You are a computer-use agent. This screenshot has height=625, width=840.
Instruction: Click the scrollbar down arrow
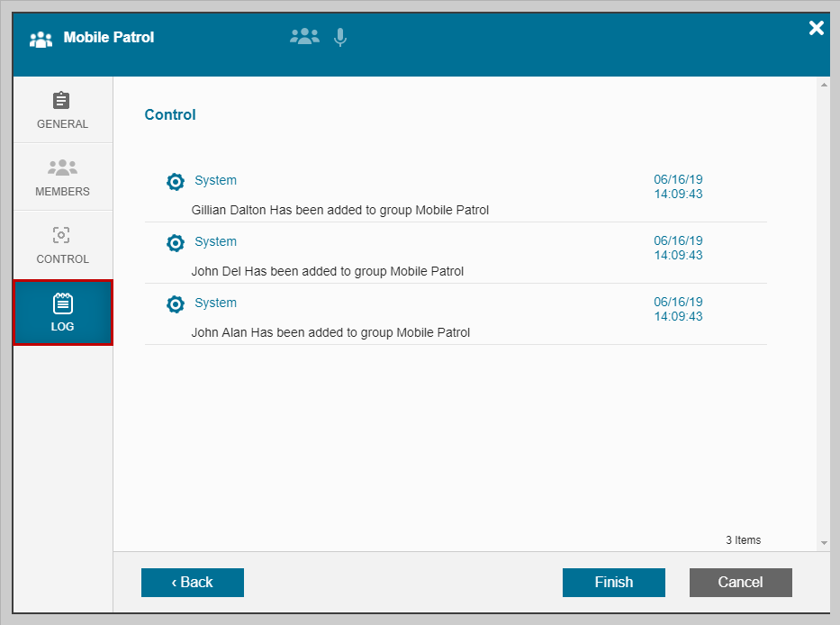point(824,543)
